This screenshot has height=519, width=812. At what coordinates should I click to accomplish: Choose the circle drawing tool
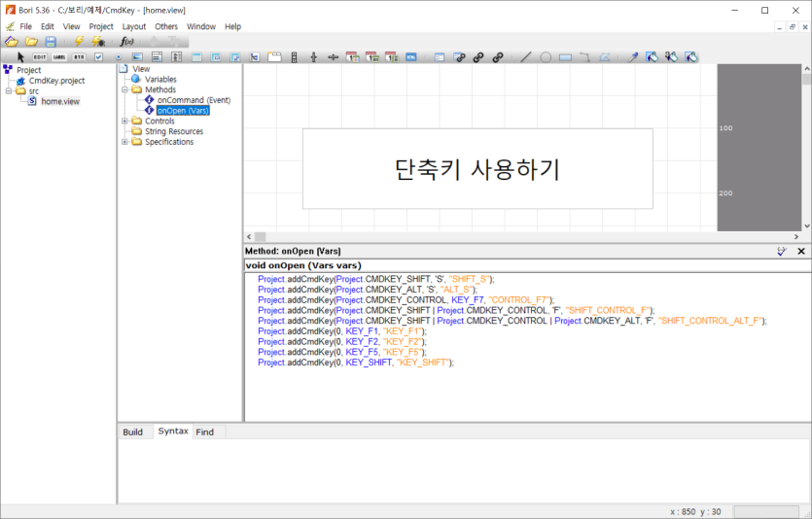pos(546,57)
